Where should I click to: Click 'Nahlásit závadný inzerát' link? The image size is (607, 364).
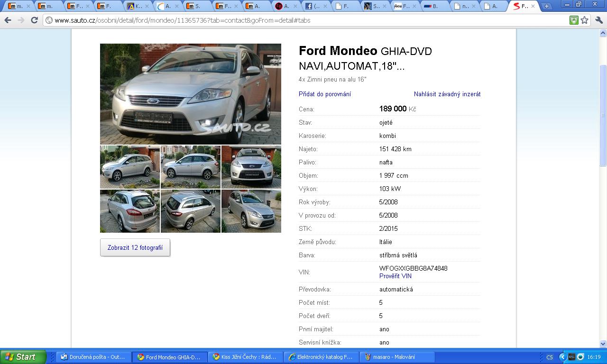447,94
